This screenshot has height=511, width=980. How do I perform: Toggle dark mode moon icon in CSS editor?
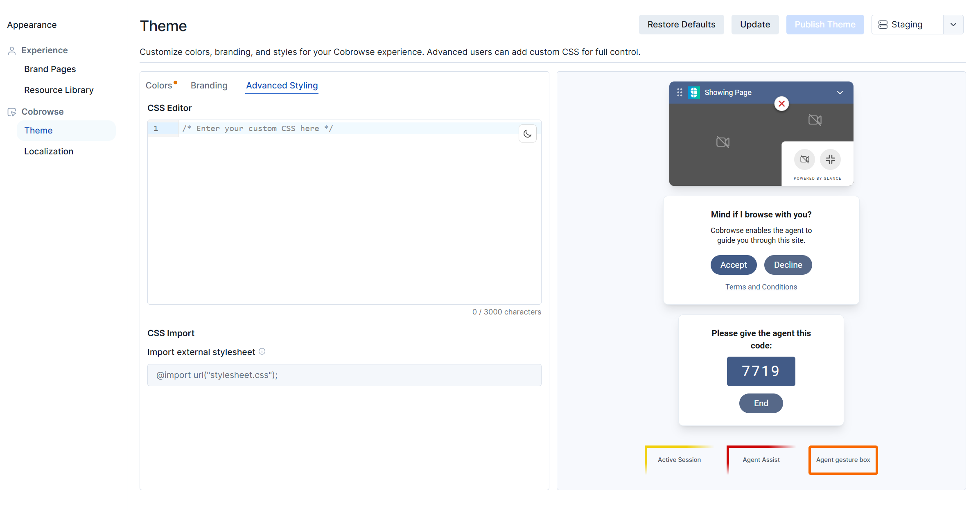point(527,133)
